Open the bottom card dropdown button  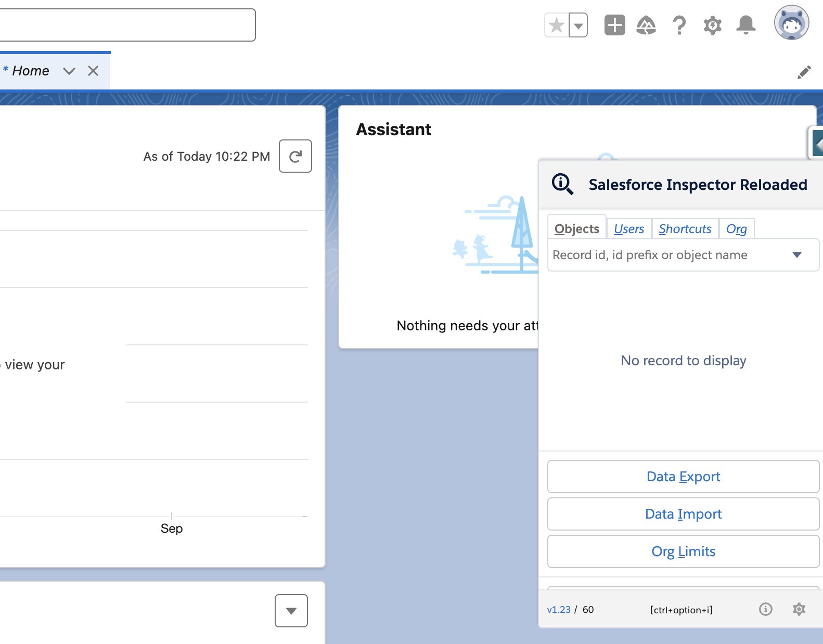(291, 611)
